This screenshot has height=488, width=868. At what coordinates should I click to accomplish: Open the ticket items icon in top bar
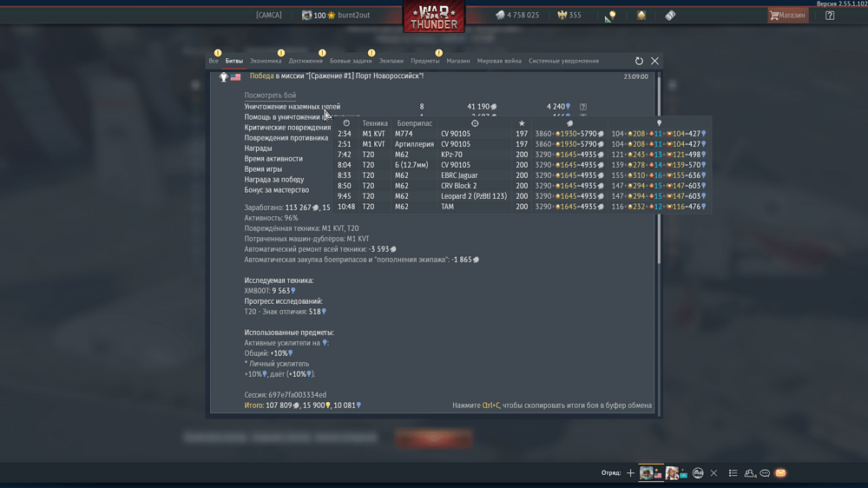pyautogui.click(x=670, y=16)
